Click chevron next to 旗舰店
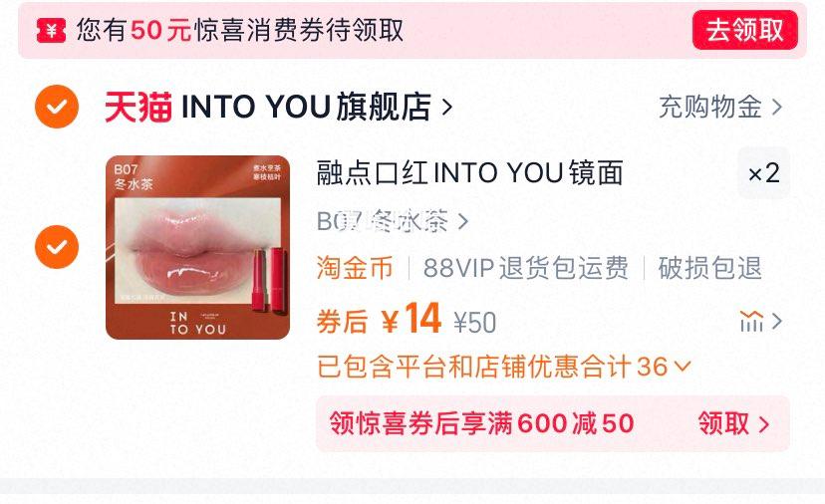 [x=447, y=108]
